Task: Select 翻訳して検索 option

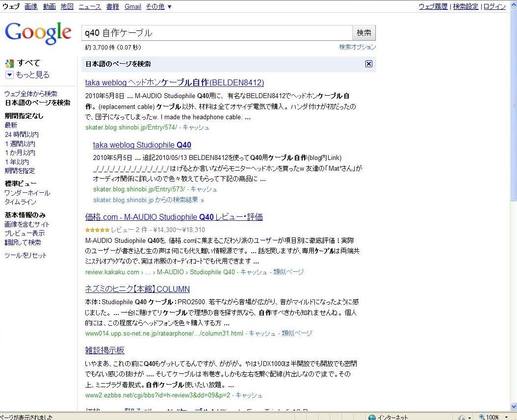Action: [23, 242]
